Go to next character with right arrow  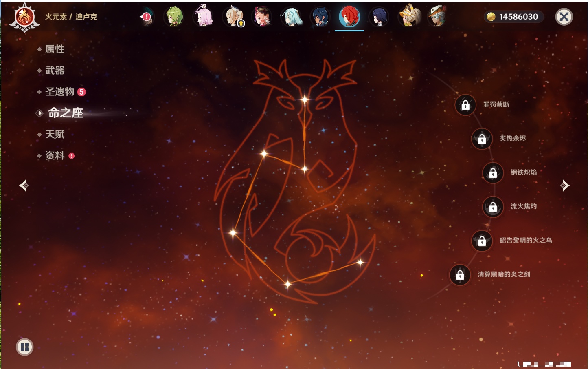[x=565, y=186]
